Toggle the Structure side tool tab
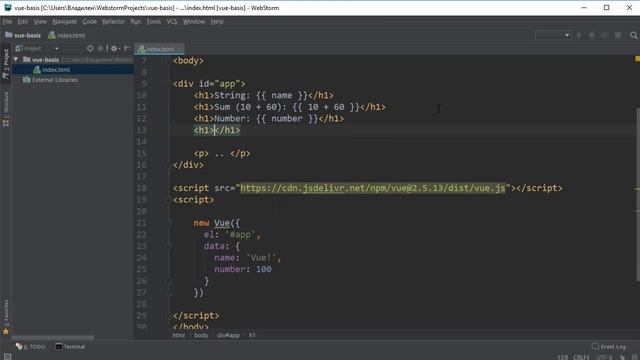640x360 pixels. coord(6,109)
